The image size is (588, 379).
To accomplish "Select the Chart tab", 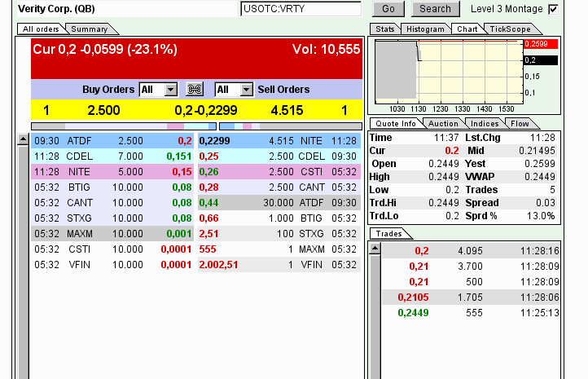I will pyautogui.click(x=467, y=29).
